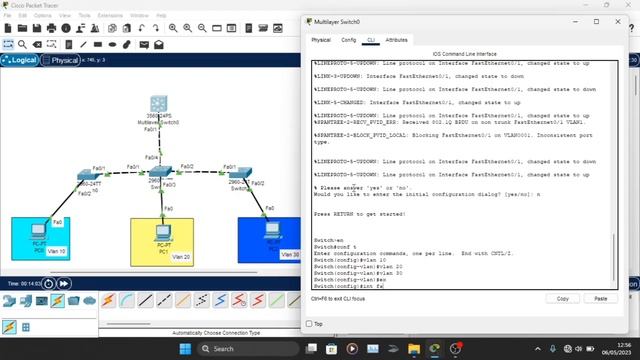Click the CLI vertical scrollbar

(613, 257)
